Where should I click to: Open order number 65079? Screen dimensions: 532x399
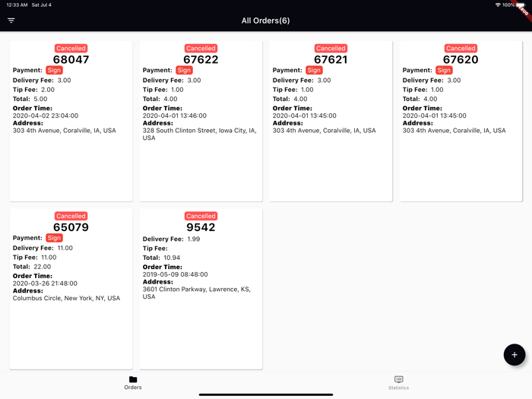pyautogui.click(x=71, y=227)
